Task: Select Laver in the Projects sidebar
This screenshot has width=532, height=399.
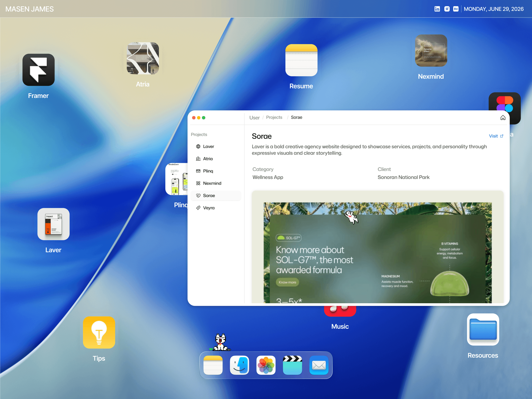Action: click(x=216, y=146)
